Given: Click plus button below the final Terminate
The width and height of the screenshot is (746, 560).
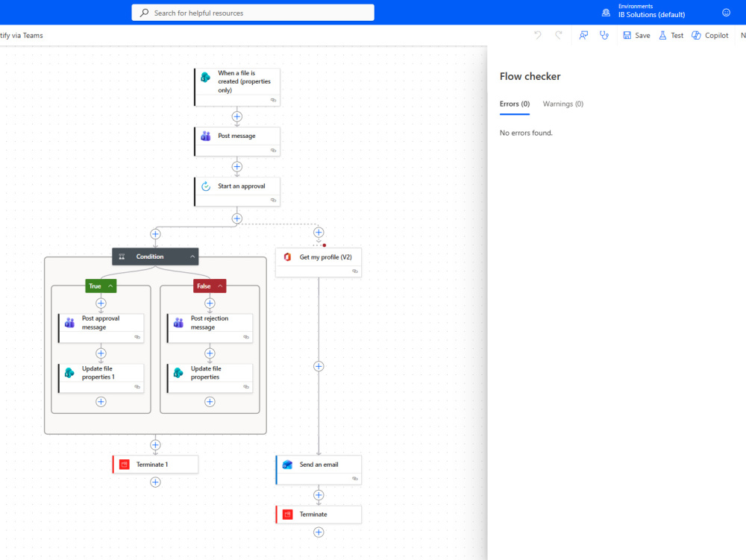Looking at the screenshot, I should click(x=319, y=532).
